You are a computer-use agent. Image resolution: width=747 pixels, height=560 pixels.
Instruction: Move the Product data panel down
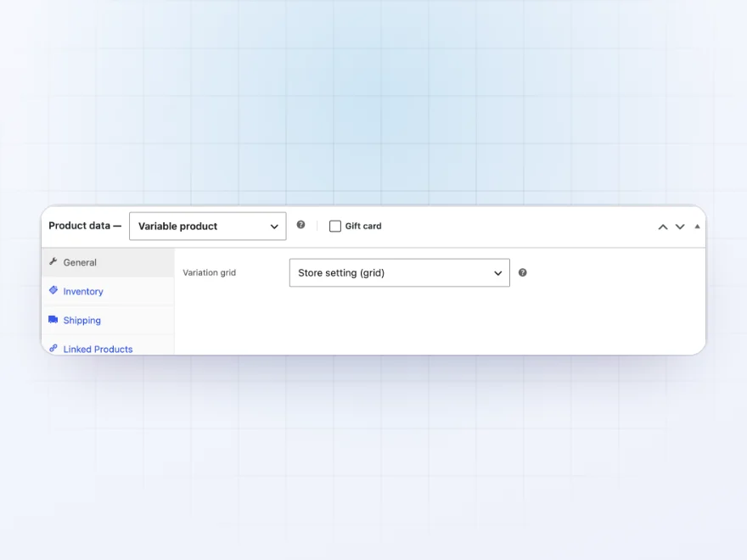[680, 227]
